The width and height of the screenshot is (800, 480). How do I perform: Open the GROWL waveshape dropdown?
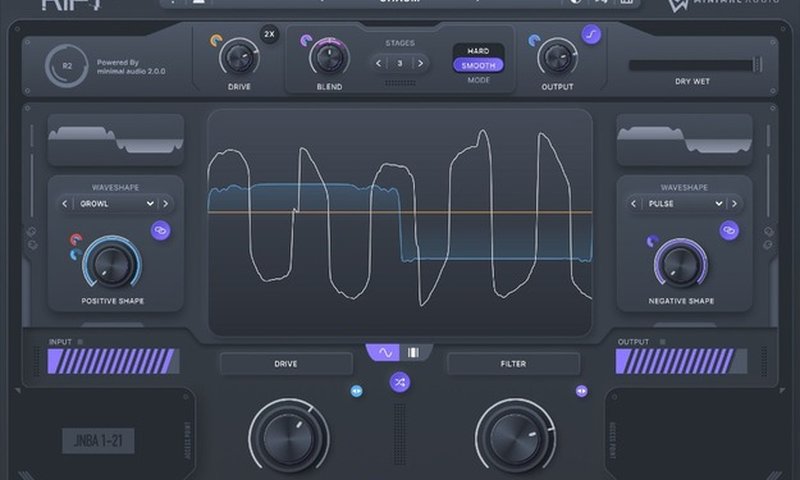(x=110, y=203)
